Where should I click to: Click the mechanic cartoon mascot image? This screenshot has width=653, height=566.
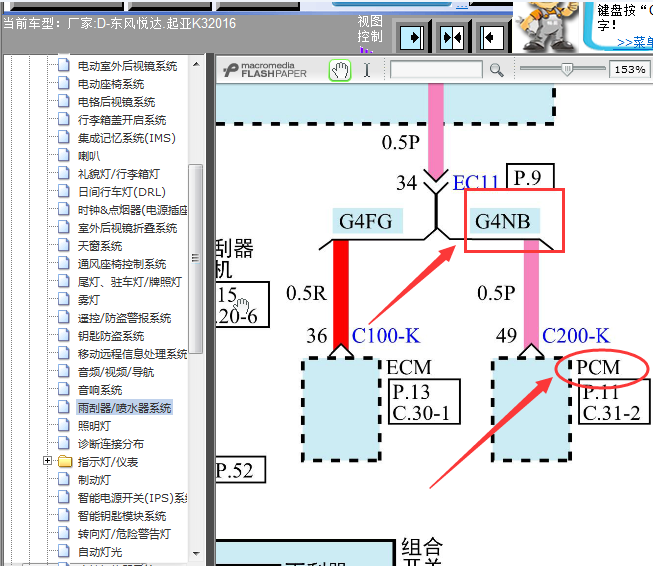546,27
